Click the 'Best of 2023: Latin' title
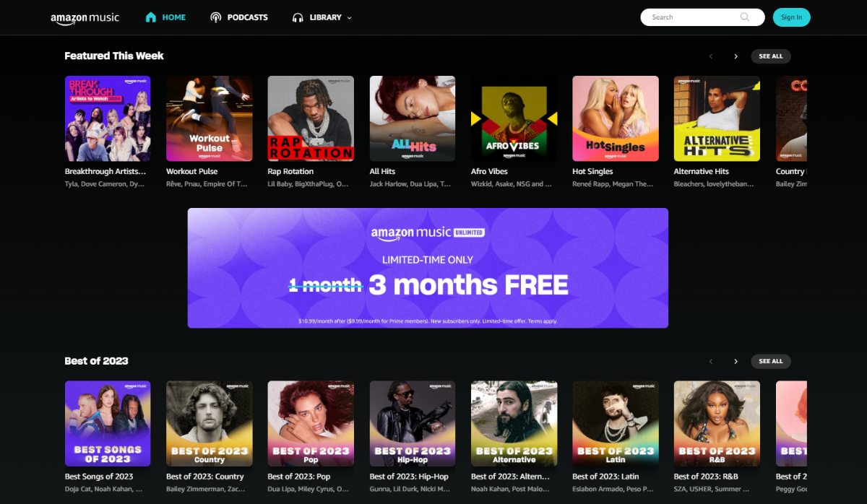 click(x=605, y=477)
